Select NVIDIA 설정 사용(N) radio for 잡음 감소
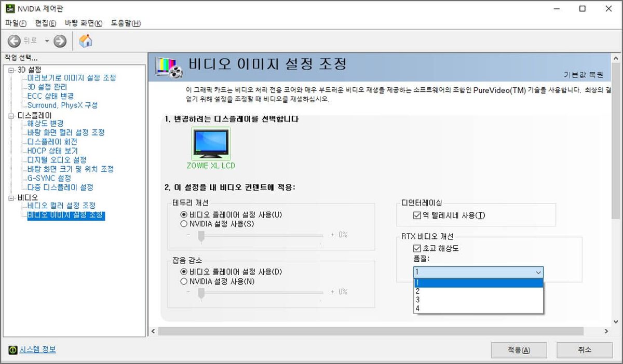 point(183,281)
